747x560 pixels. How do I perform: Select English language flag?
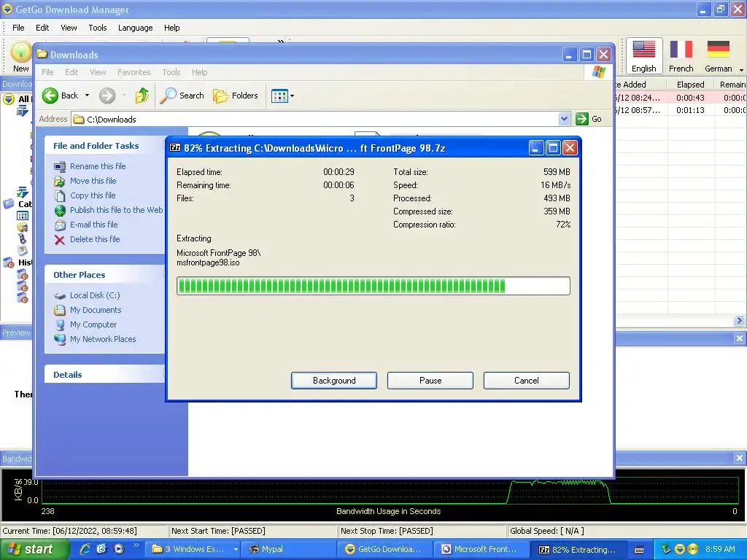pyautogui.click(x=643, y=56)
